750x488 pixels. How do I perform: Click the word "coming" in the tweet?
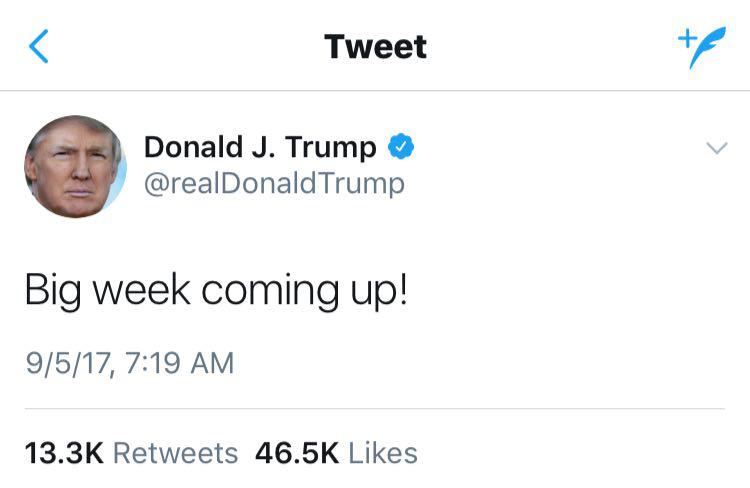270,291
